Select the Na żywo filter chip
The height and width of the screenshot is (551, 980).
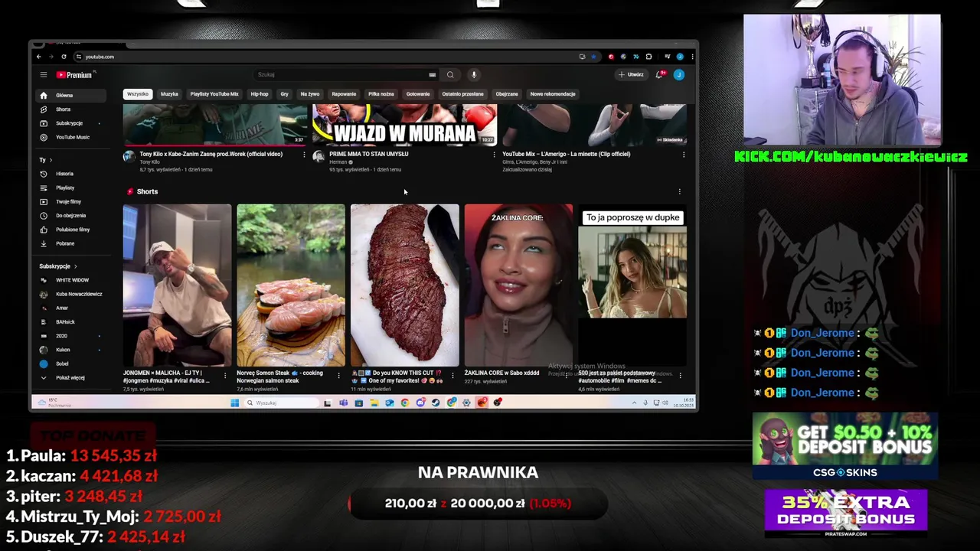pos(310,94)
